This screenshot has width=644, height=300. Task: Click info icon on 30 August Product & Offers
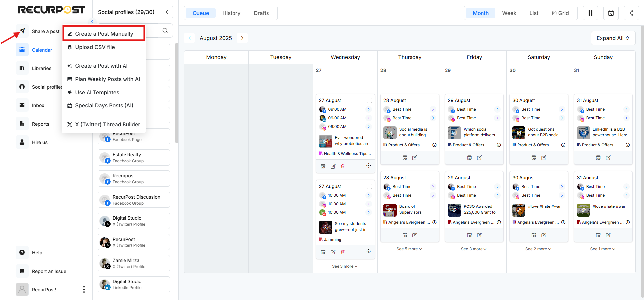[x=563, y=145]
